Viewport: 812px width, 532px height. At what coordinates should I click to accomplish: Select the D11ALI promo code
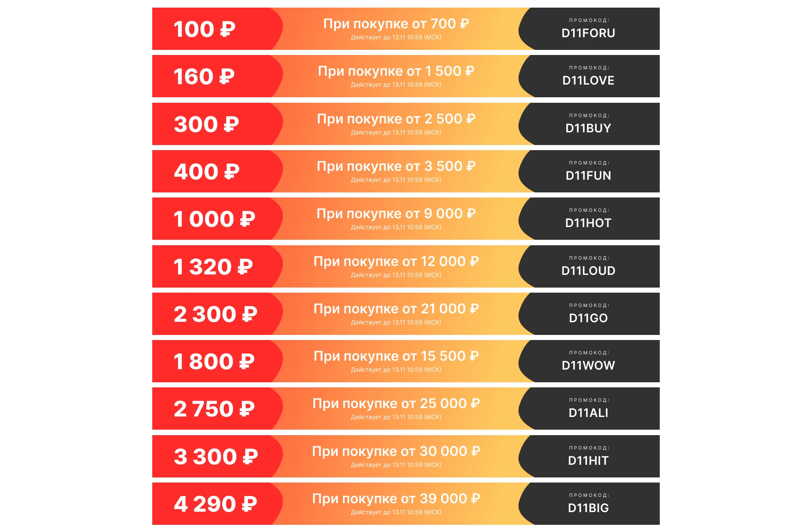[x=588, y=413]
